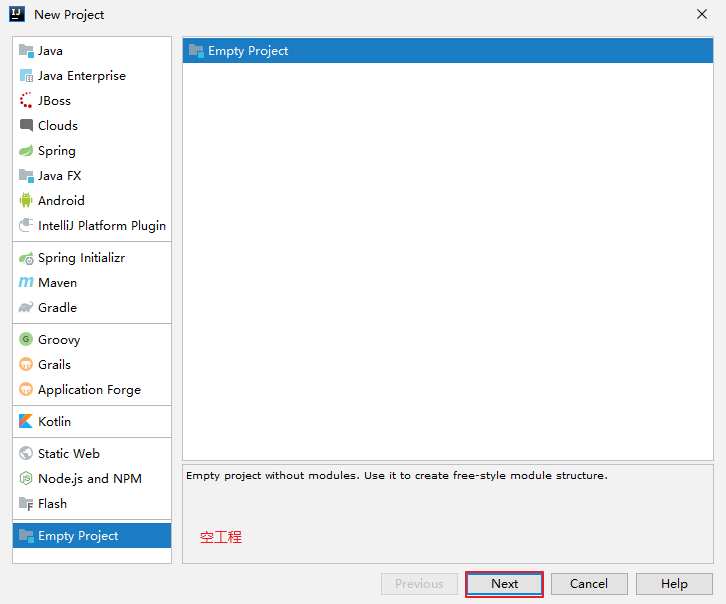Screen dimensions: 726x604
Task: Click the JBoss red dots icon
Action: (26, 101)
